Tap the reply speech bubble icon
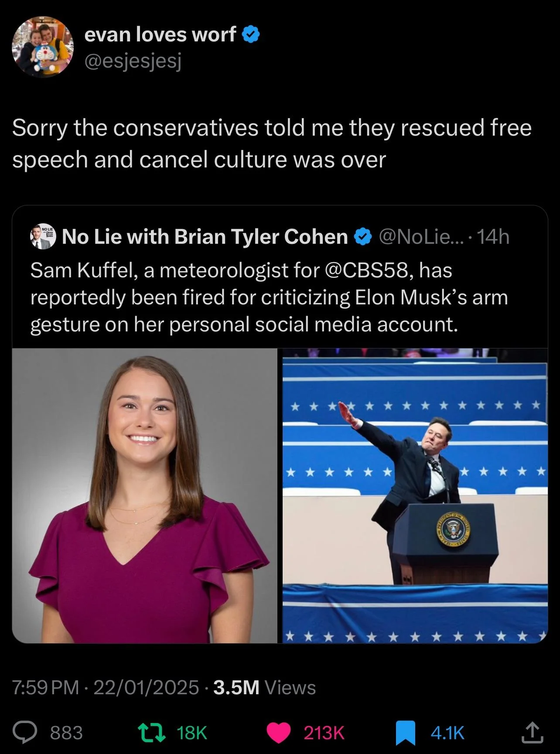 pos(25,732)
